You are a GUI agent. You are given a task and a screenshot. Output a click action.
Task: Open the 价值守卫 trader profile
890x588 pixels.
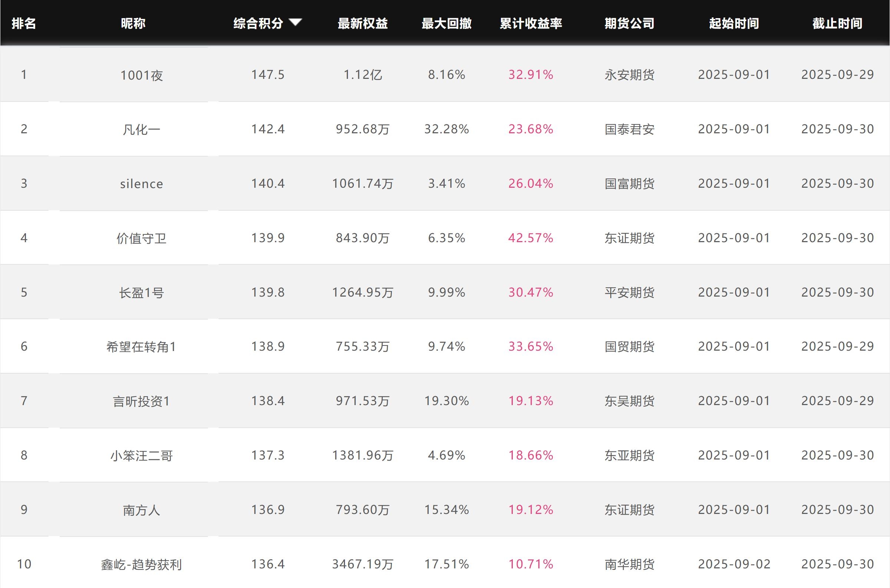(x=142, y=238)
